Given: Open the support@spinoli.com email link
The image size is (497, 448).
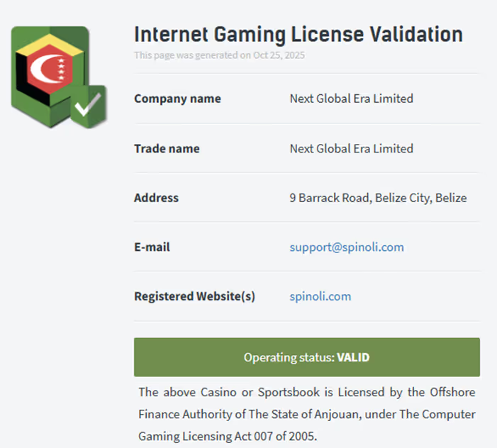Looking at the screenshot, I should point(347,247).
